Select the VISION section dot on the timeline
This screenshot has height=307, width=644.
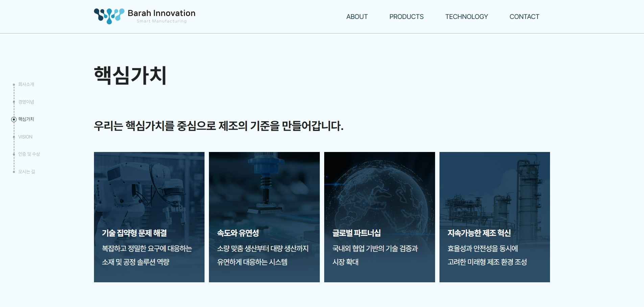pyautogui.click(x=14, y=137)
